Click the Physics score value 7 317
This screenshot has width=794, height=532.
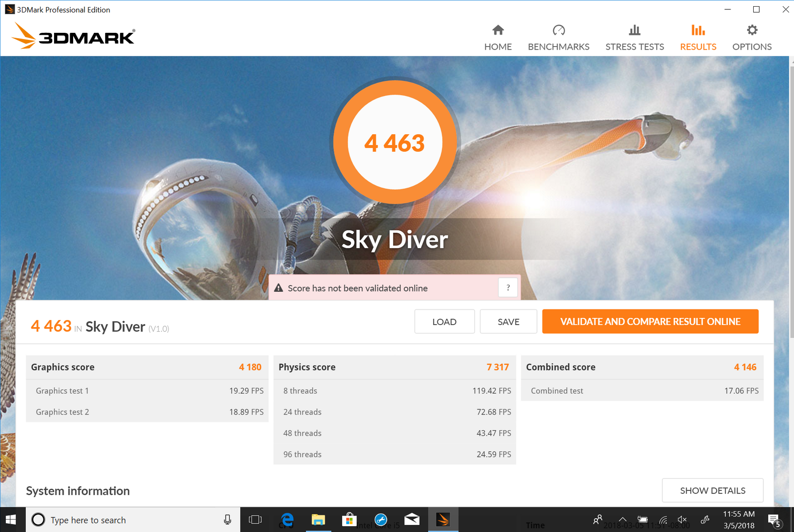(x=497, y=367)
